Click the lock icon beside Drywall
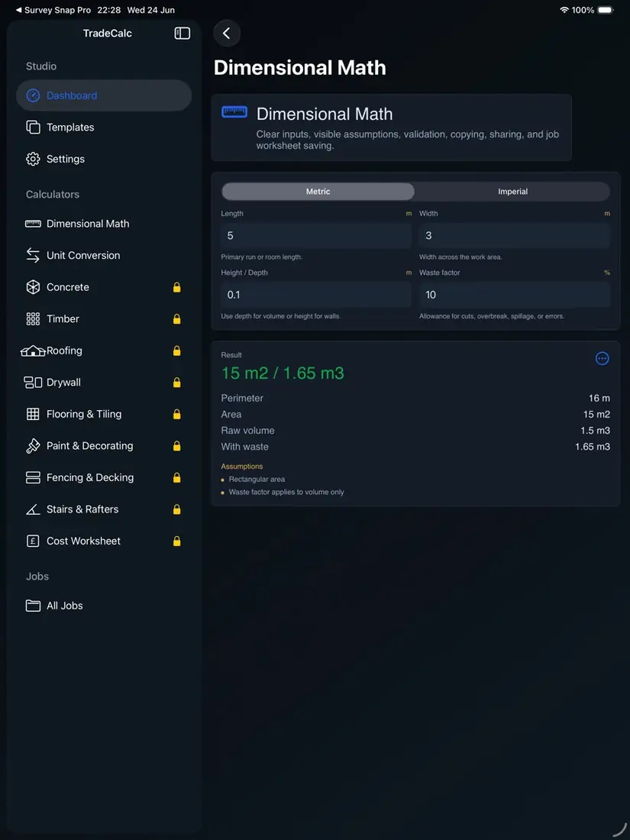Image resolution: width=630 pixels, height=840 pixels. click(177, 383)
